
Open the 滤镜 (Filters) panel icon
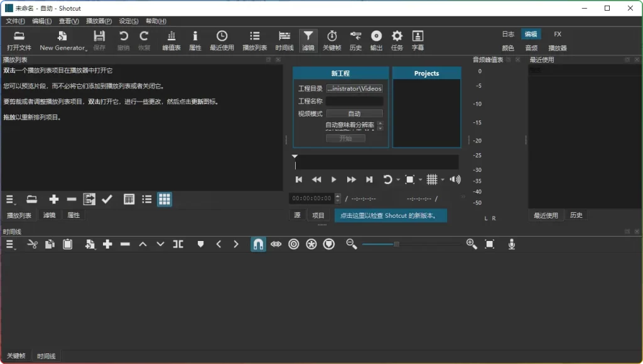308,40
